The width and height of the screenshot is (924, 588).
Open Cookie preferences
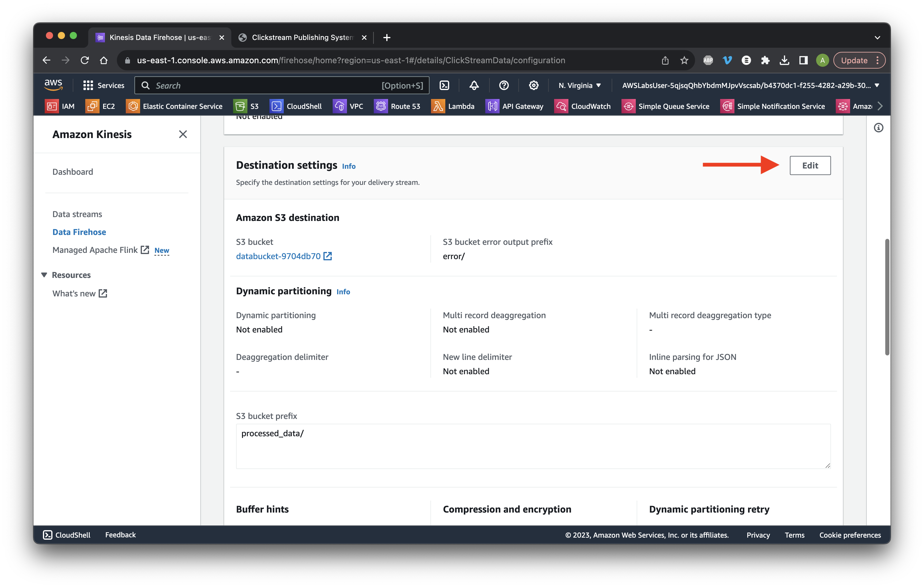[850, 535]
